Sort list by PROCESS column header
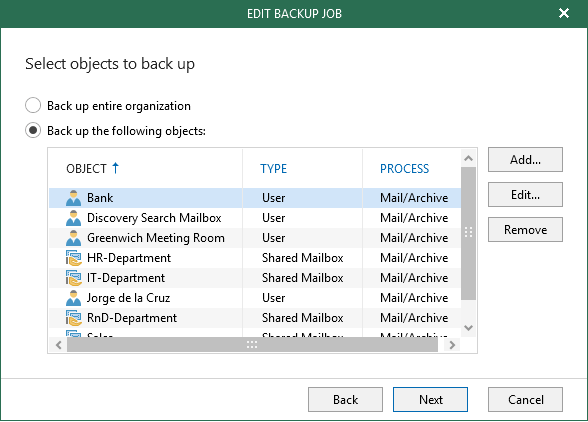The width and height of the screenshot is (588, 422). click(404, 168)
